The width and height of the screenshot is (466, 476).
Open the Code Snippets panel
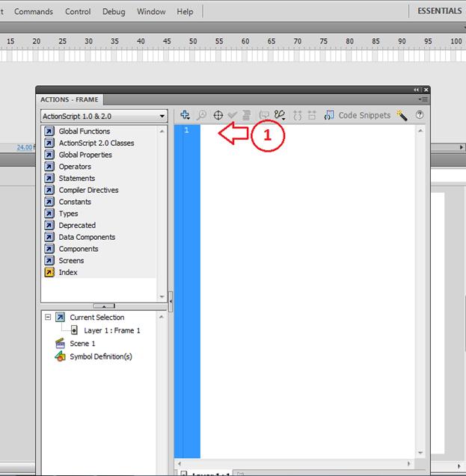click(358, 115)
